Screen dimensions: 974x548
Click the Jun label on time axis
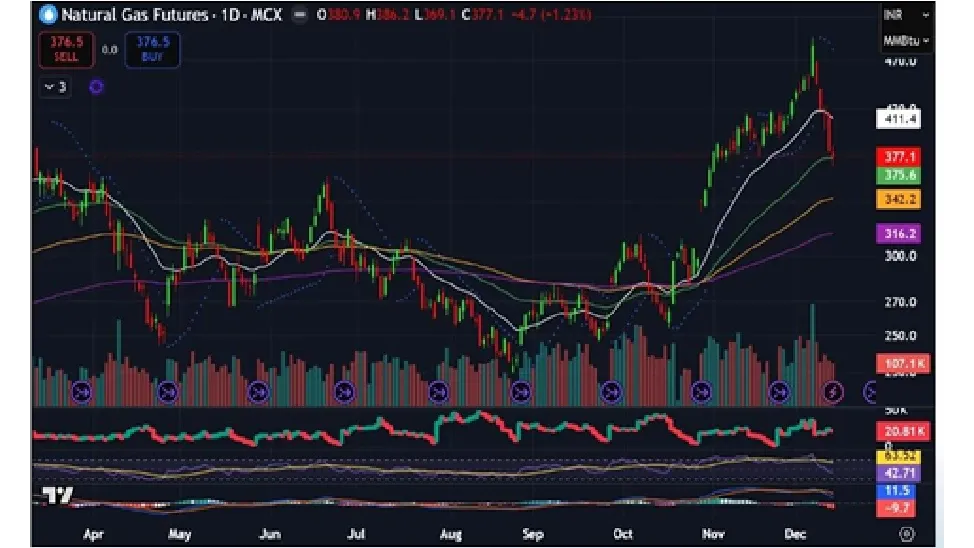(x=270, y=534)
